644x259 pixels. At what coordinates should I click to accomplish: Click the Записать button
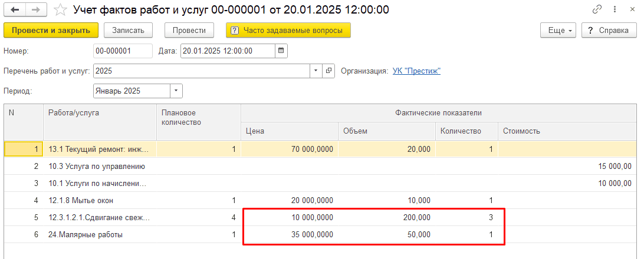(x=128, y=31)
